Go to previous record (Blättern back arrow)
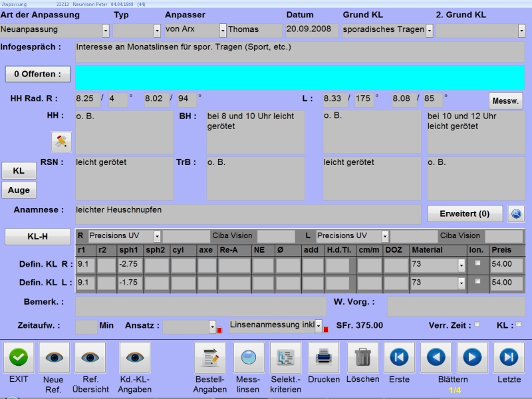The width and height of the screenshot is (532, 399). point(436,357)
